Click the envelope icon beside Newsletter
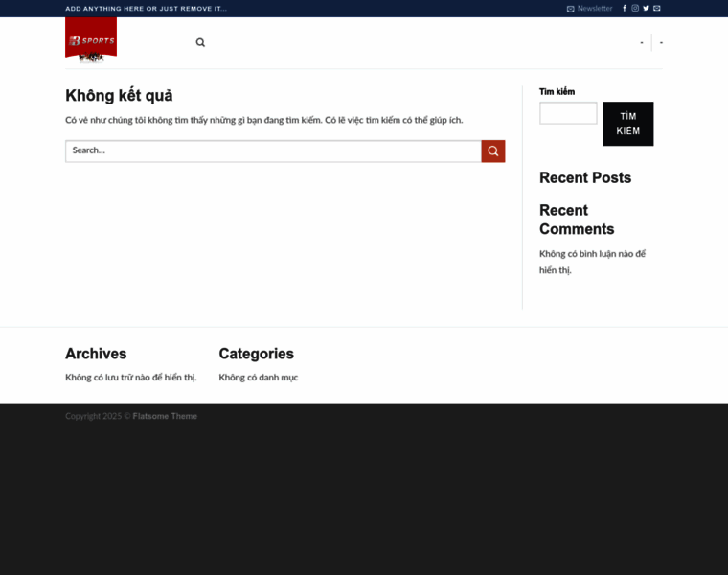Screen dimensions: 728x575 571,9
